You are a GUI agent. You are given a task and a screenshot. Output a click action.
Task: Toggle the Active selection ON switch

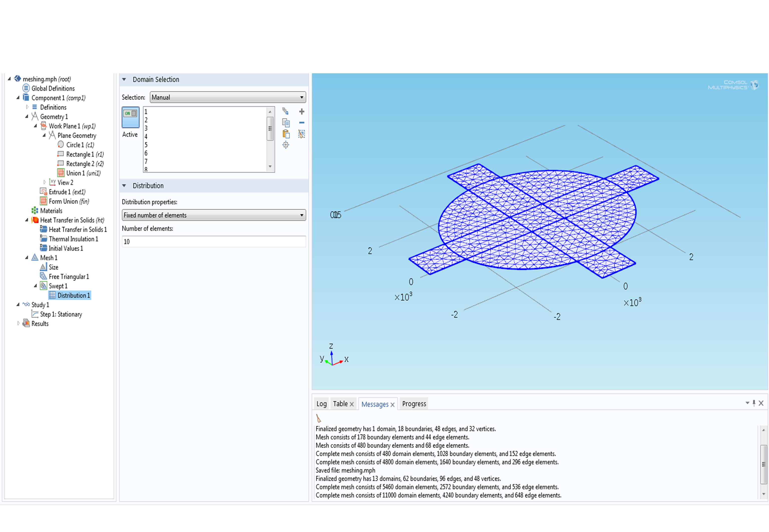click(x=130, y=117)
